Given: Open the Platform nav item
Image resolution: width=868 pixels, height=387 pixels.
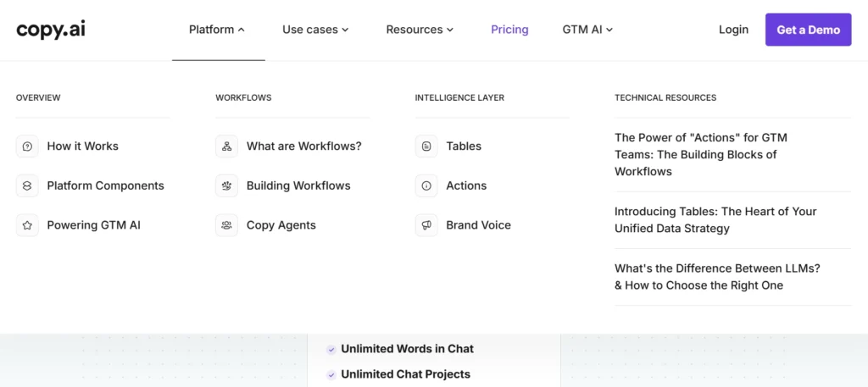Looking at the screenshot, I should 217,30.
